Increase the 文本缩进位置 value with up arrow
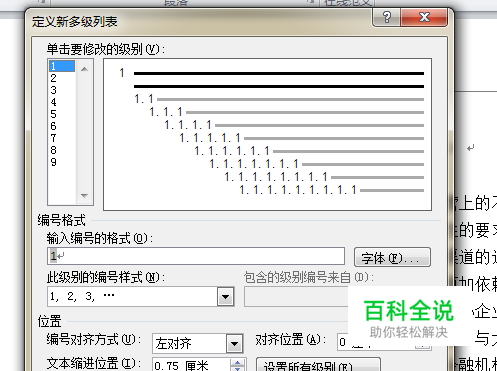Viewport: 497px width, 371px height. pos(238,363)
